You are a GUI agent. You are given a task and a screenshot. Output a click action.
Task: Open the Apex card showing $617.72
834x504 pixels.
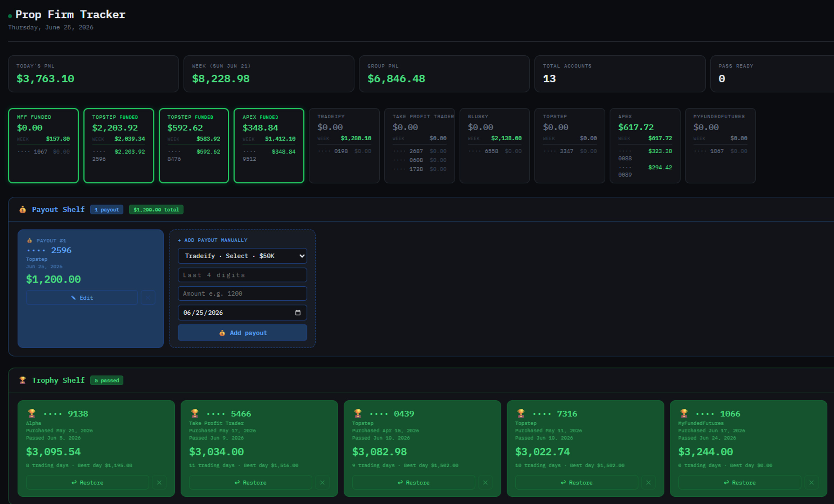[645, 146]
